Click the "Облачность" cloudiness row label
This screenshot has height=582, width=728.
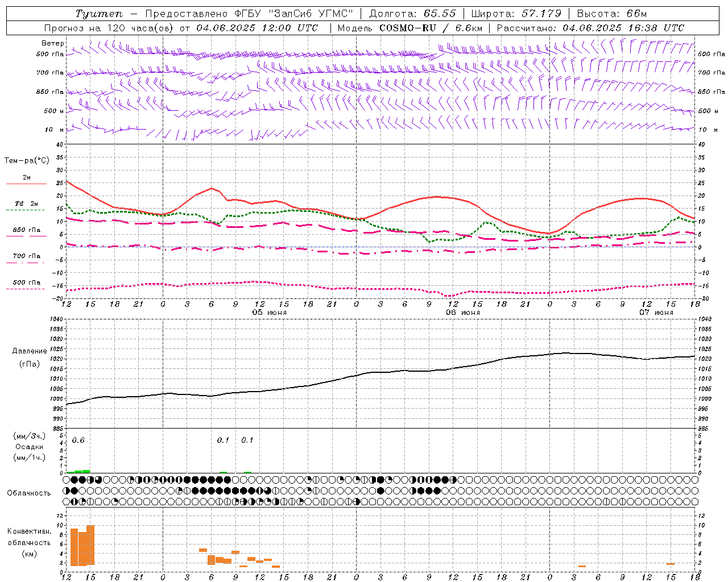(29, 493)
